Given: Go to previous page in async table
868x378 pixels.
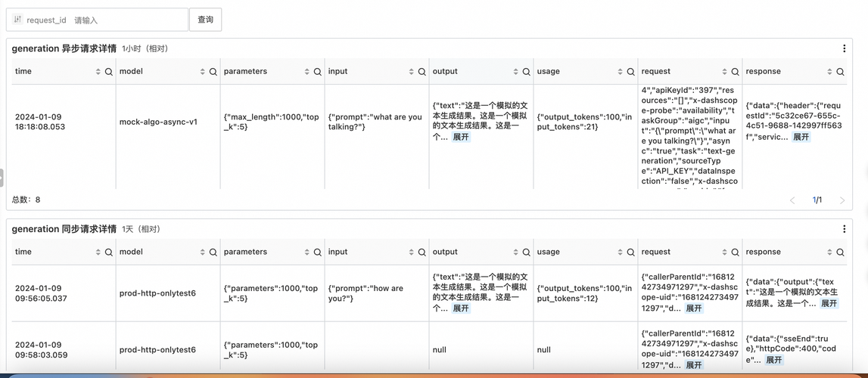Looking at the screenshot, I should coord(792,200).
